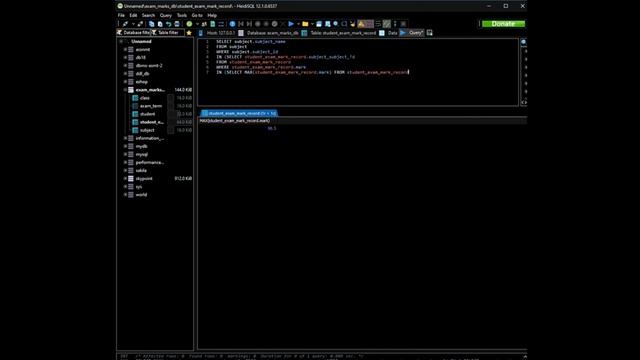
Task: Expand the mysql database node
Action: (x=125, y=154)
